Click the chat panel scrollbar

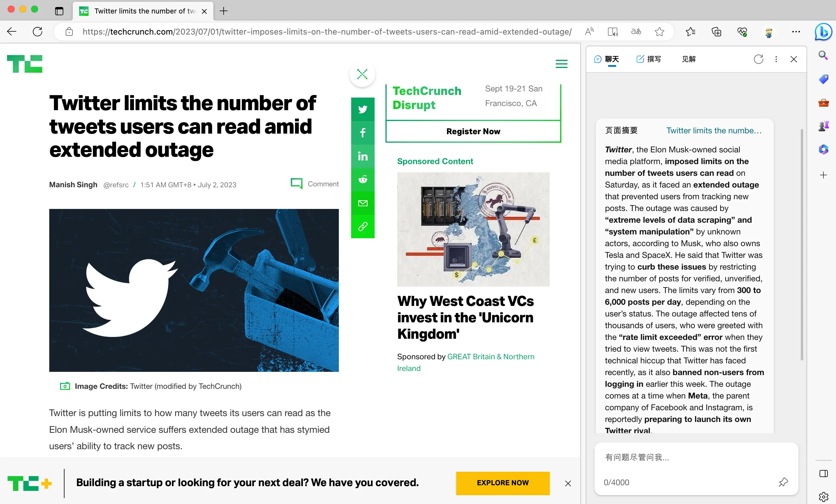802,244
